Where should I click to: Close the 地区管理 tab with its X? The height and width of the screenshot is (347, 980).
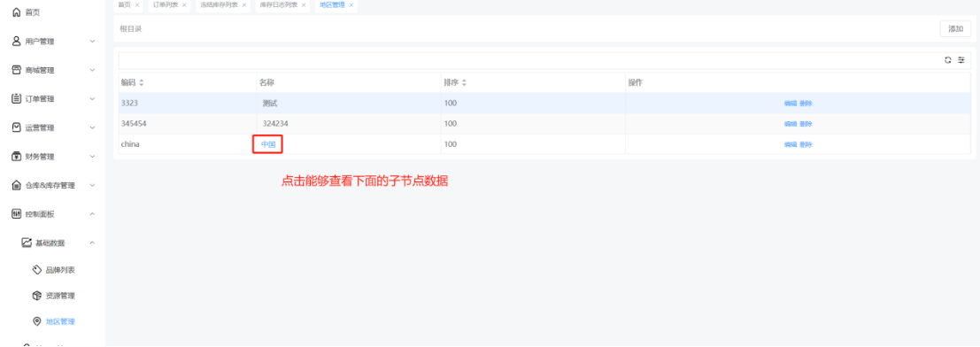click(x=351, y=5)
